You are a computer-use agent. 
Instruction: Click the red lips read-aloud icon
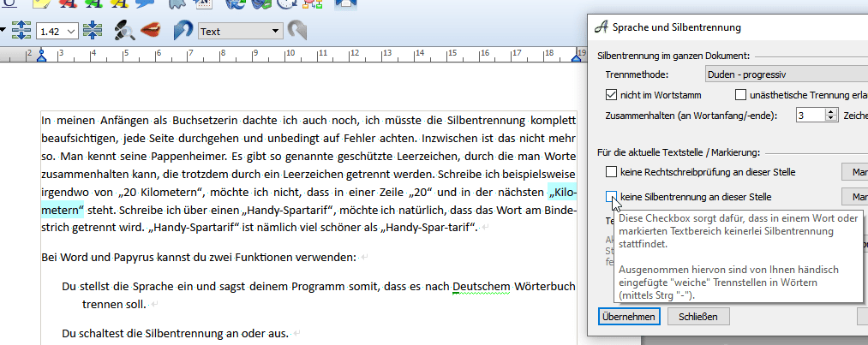[152, 31]
